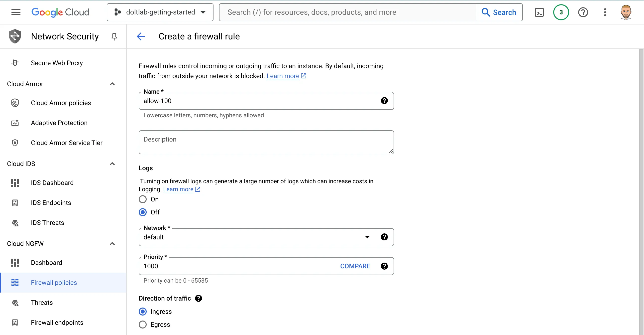The image size is (644, 335).
Task: Click the COMPARE priority button
Action: pos(355,266)
